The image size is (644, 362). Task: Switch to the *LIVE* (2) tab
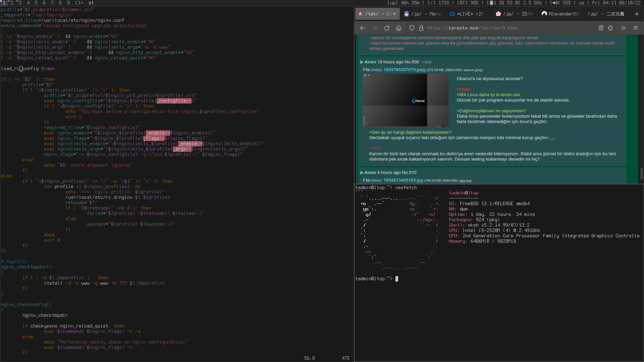[x=468, y=14]
